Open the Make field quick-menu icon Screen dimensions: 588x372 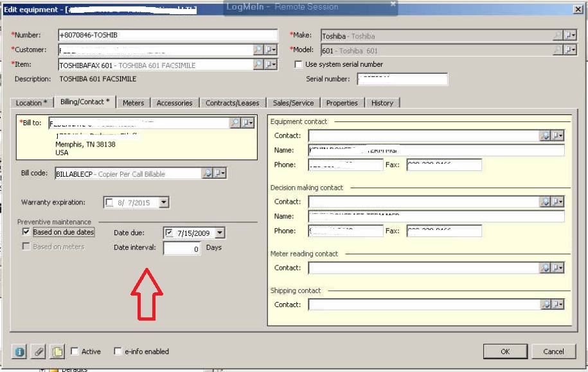click(570, 35)
